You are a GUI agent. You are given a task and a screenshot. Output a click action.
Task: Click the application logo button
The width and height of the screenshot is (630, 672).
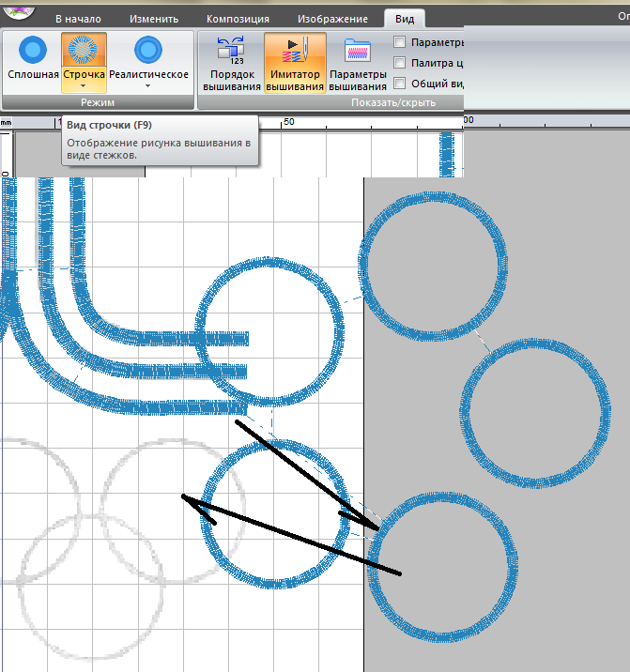point(18,12)
